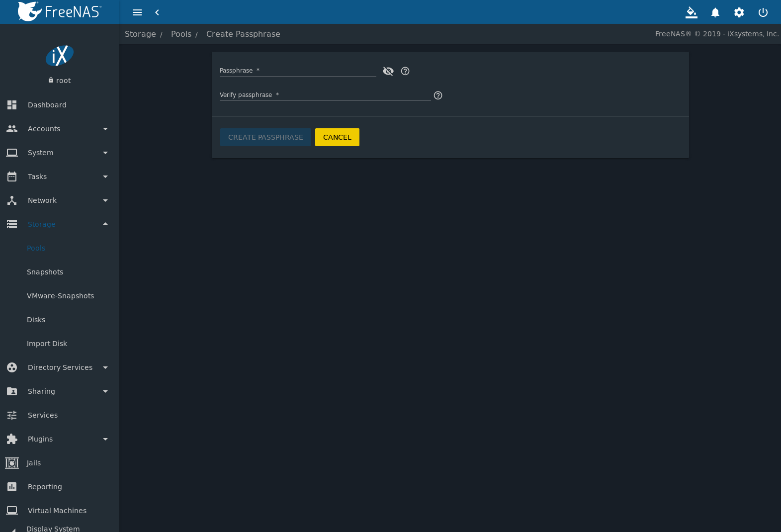Open the settings gear menu
The image size is (781, 532).
[739, 12]
